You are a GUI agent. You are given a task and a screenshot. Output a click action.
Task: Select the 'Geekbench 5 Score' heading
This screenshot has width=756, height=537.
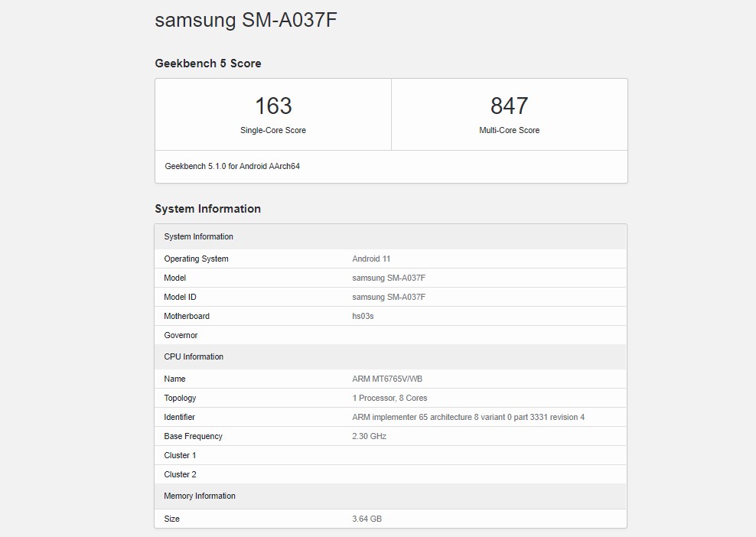click(x=208, y=63)
